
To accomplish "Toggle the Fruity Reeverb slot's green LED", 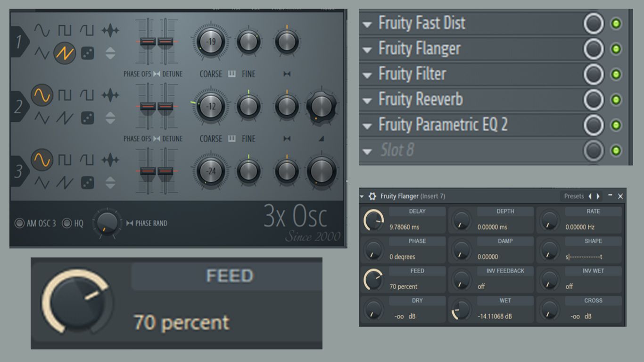I will tap(616, 100).
